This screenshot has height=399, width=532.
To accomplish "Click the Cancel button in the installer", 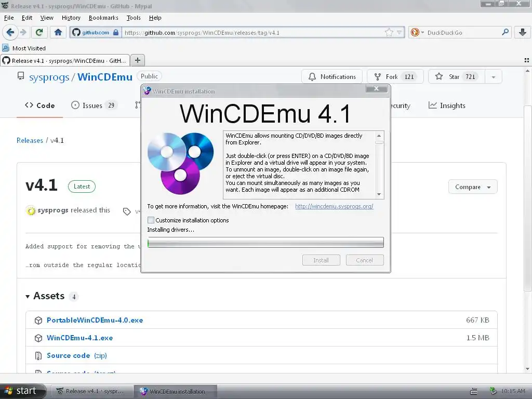I will tap(364, 260).
